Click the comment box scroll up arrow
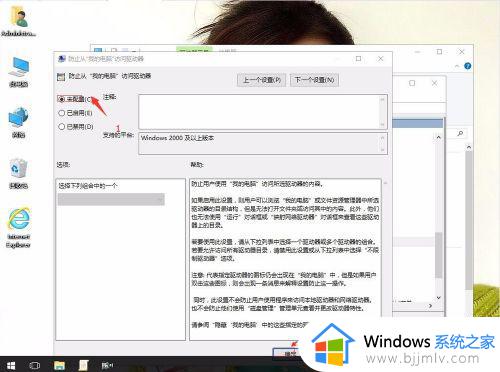The height and width of the screenshot is (372, 500). [383, 99]
